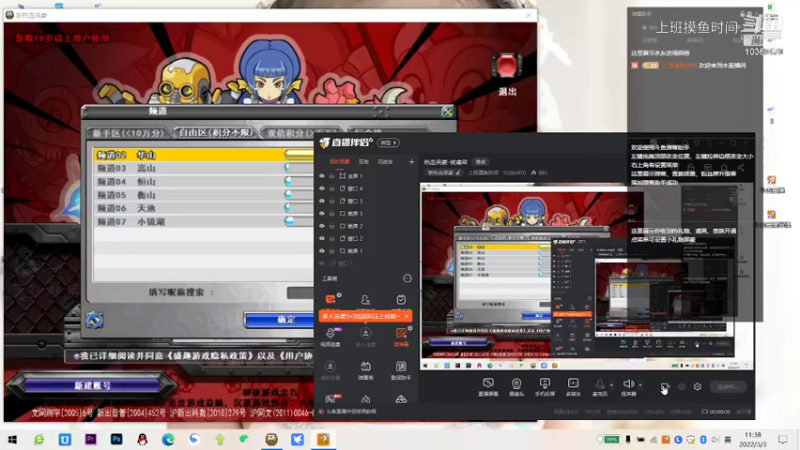Open Photoshop from taskbar

[x=116, y=439]
